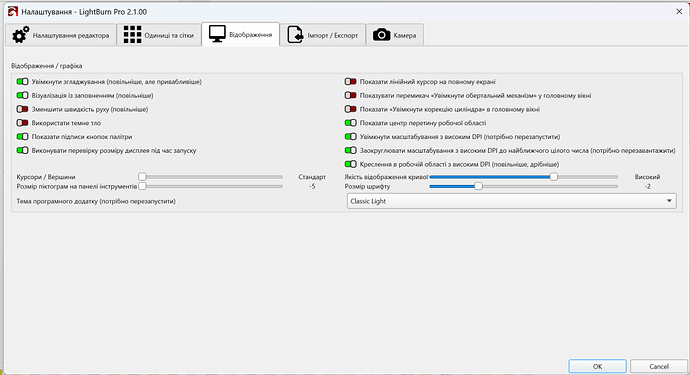The image size is (690, 375).
Task: Disable 'Показати підписи кнопок палітри'
Action: [22, 137]
